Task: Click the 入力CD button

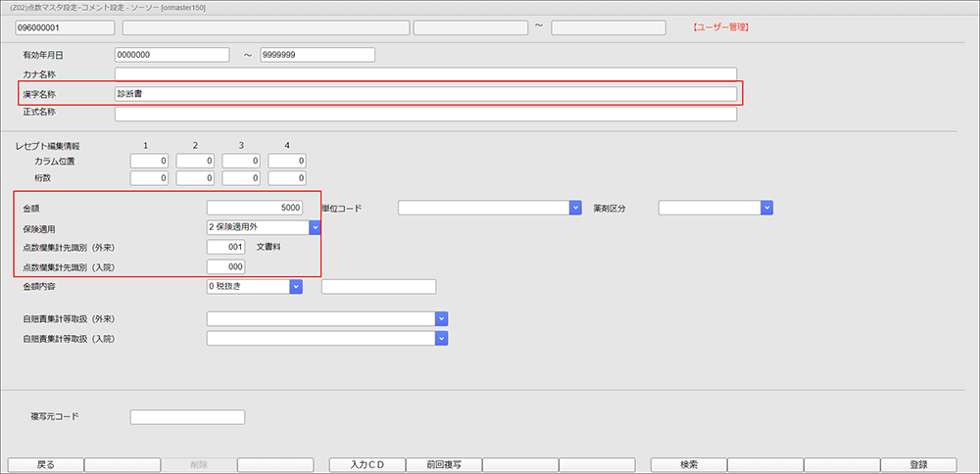Action: 366,465
